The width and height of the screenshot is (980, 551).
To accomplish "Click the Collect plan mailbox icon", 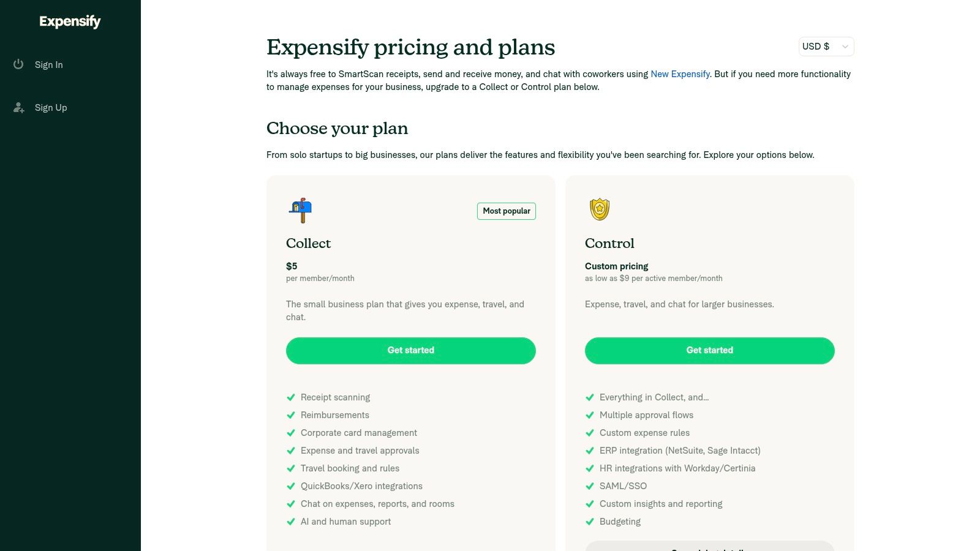I will tap(300, 210).
